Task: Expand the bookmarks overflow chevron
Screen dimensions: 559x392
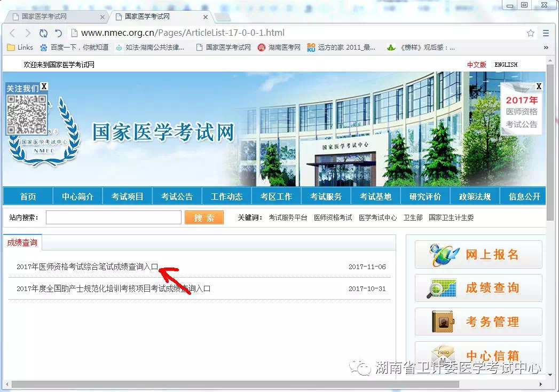Action: click(546, 48)
